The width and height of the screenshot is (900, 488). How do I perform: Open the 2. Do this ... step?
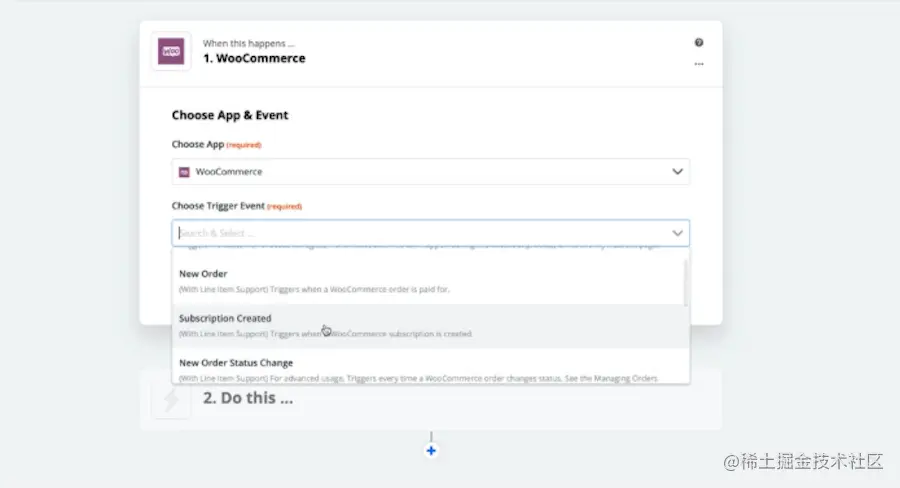tap(430, 399)
